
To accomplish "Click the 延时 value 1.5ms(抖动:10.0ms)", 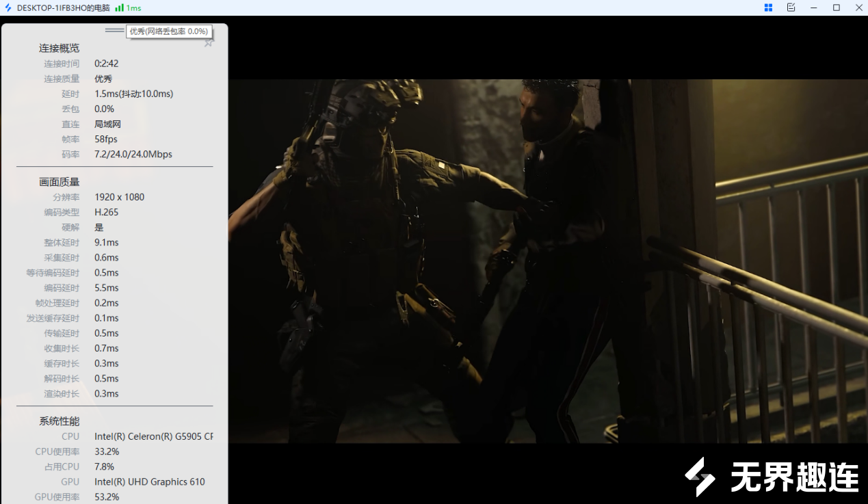I will [x=134, y=94].
